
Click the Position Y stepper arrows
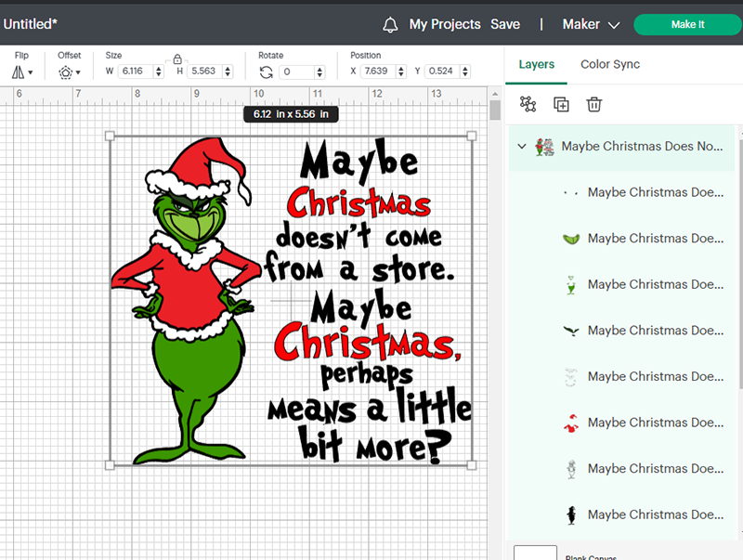click(x=465, y=72)
